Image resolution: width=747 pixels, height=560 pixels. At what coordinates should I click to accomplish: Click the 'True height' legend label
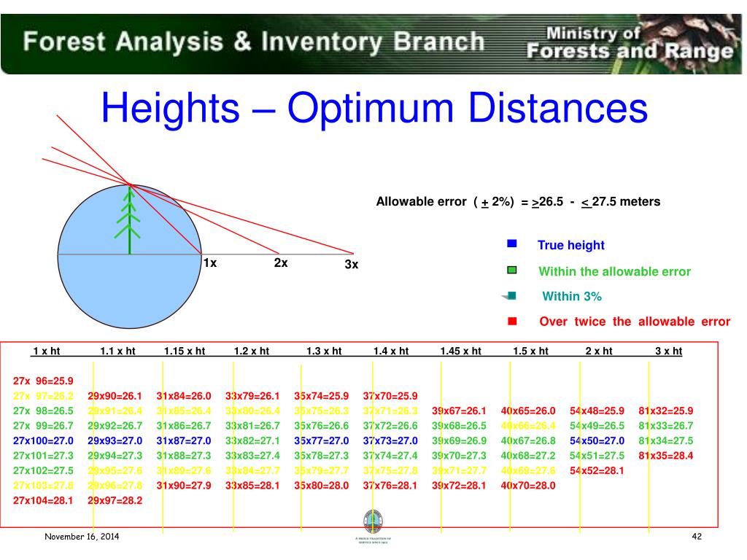click(x=570, y=245)
